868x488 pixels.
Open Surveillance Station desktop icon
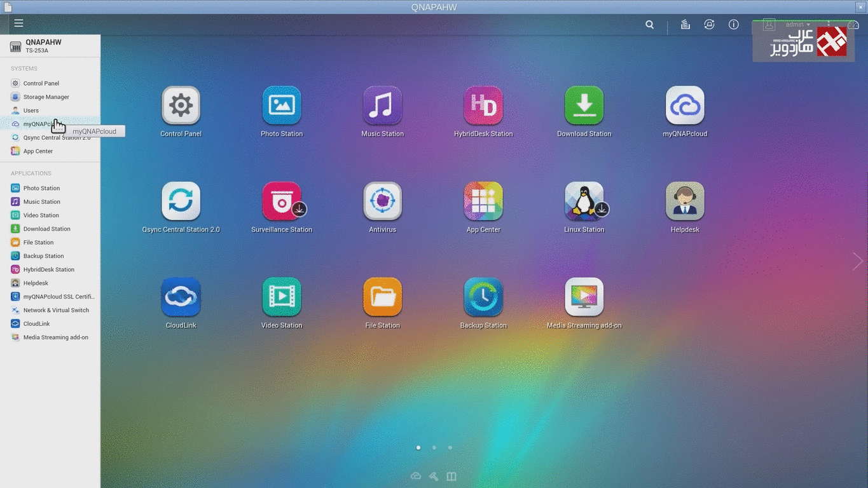[x=282, y=201]
